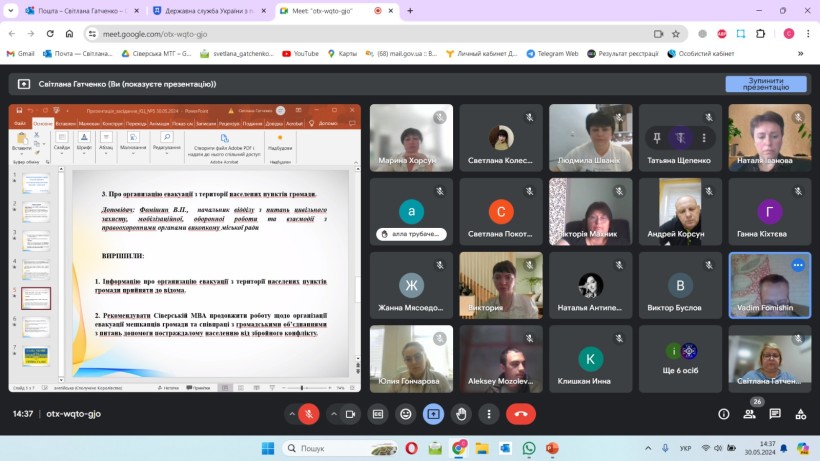Open Chrome three-dot menu
This screenshot has width=820, height=461.
tap(808, 34)
